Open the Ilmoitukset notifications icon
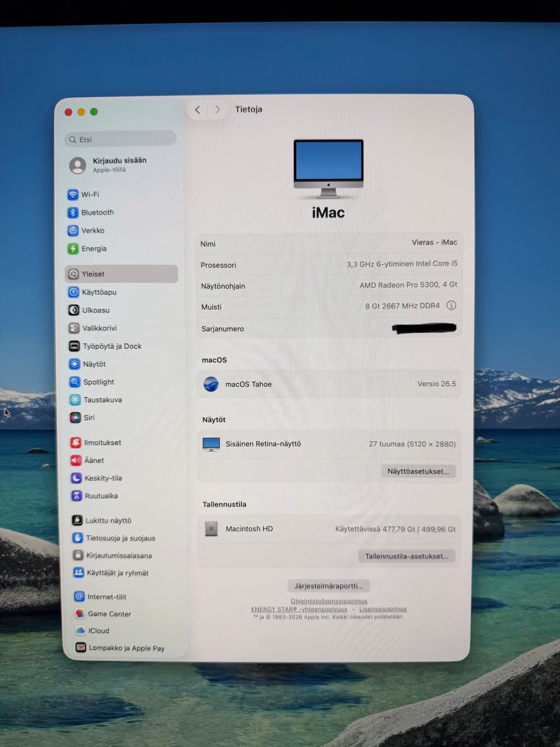560x747 pixels. 76,442
